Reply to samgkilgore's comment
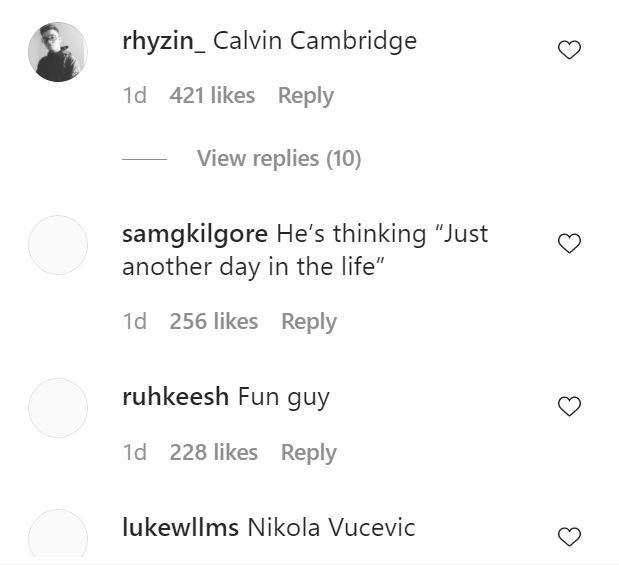The width and height of the screenshot is (619, 565). point(308,321)
